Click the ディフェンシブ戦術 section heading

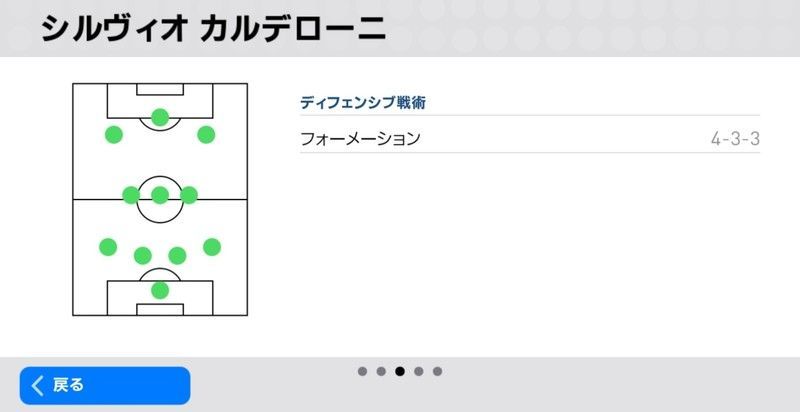(x=357, y=103)
